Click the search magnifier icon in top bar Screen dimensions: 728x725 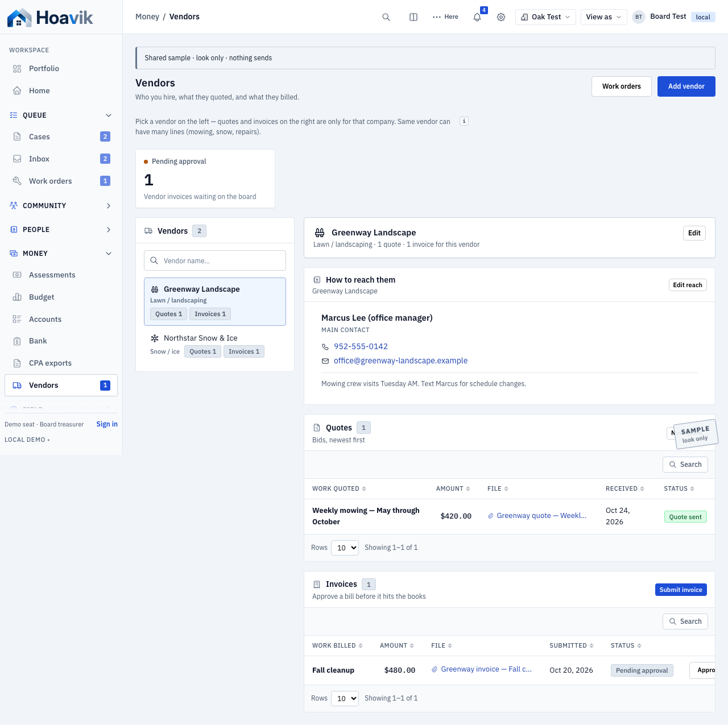click(x=386, y=17)
